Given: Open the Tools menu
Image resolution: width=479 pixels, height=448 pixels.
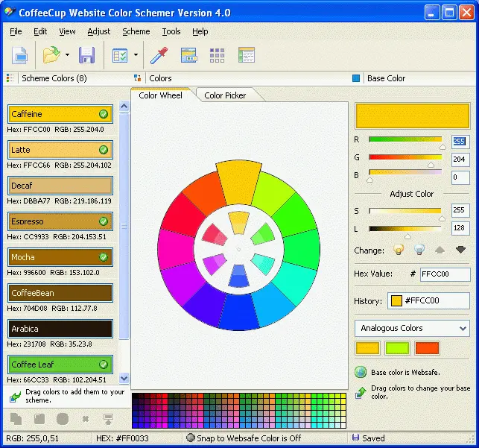Looking at the screenshot, I should [x=171, y=31].
